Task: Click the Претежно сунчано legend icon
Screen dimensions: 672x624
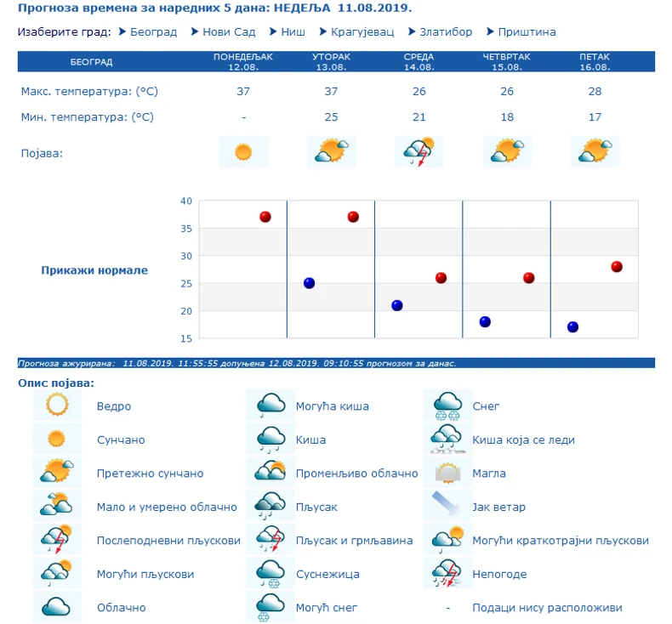Action: point(57,473)
